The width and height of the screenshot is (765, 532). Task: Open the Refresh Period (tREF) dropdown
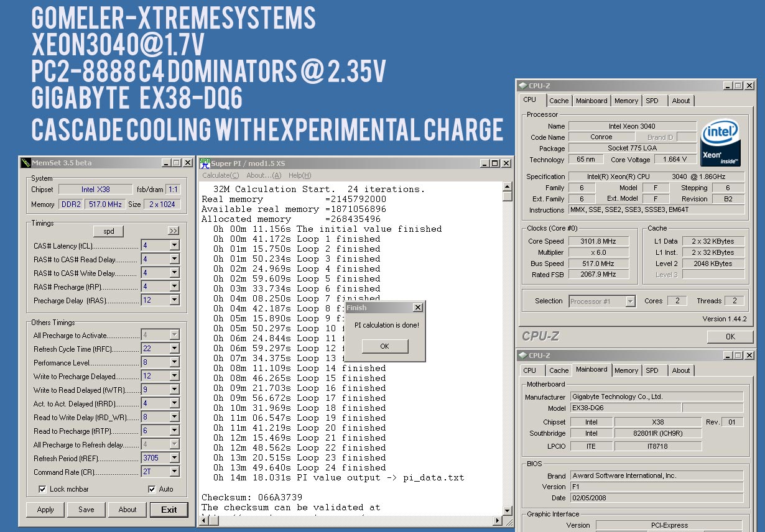174,458
